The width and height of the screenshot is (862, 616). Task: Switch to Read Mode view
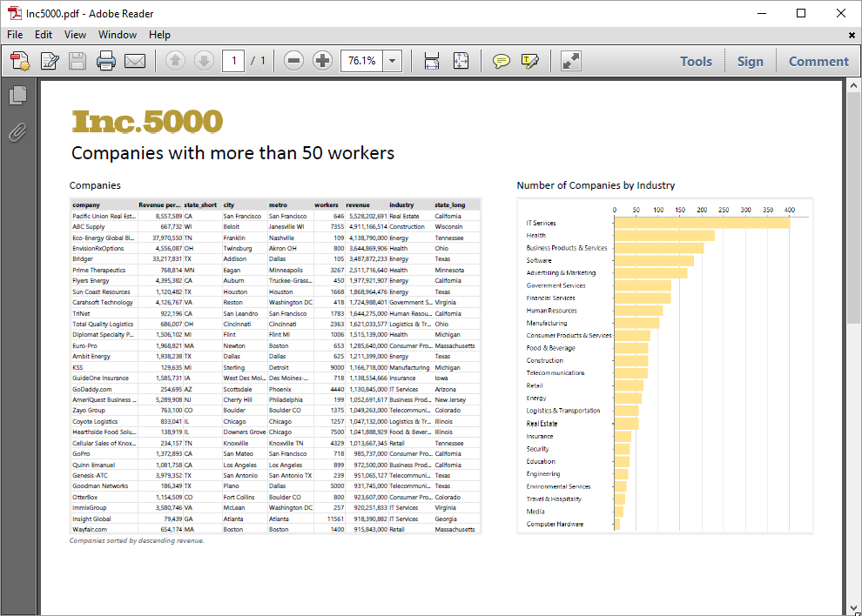[570, 61]
